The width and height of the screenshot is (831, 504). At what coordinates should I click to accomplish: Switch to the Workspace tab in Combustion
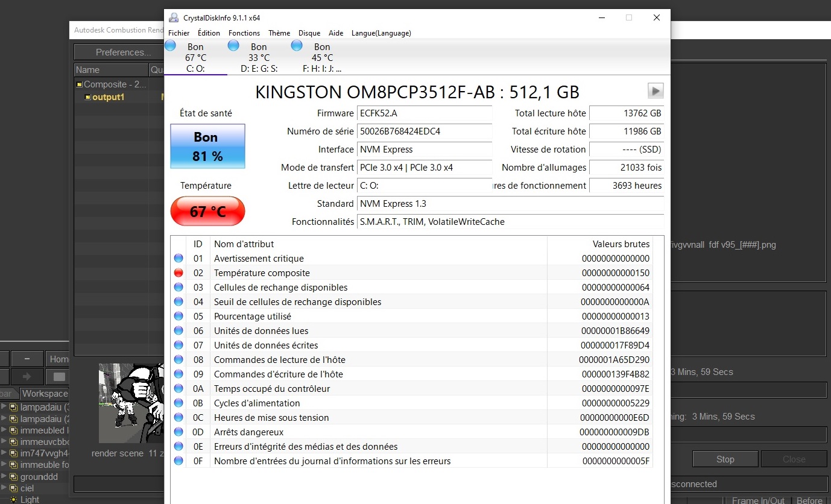45,394
